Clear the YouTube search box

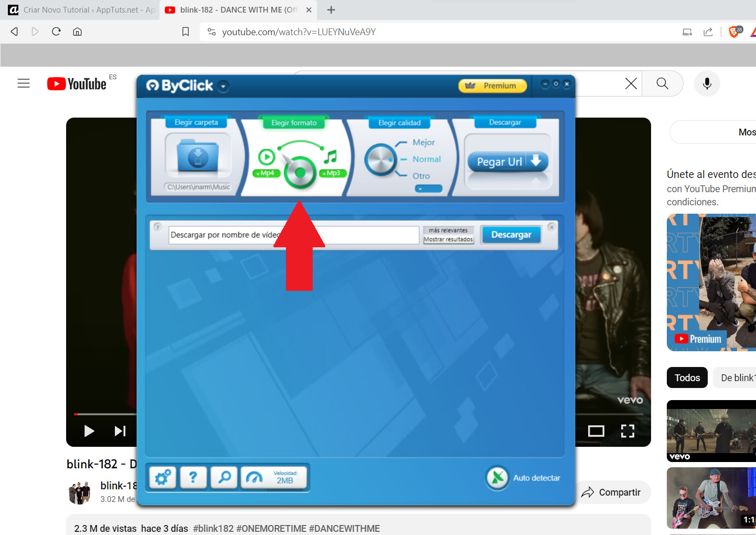pos(631,83)
